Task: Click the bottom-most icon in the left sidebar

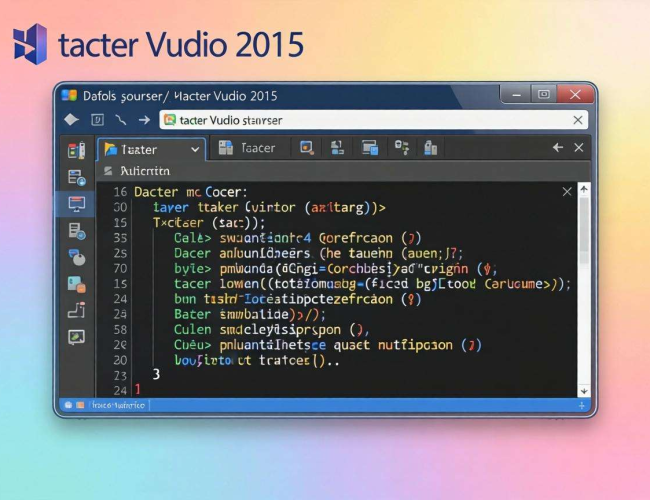Action: point(76,337)
